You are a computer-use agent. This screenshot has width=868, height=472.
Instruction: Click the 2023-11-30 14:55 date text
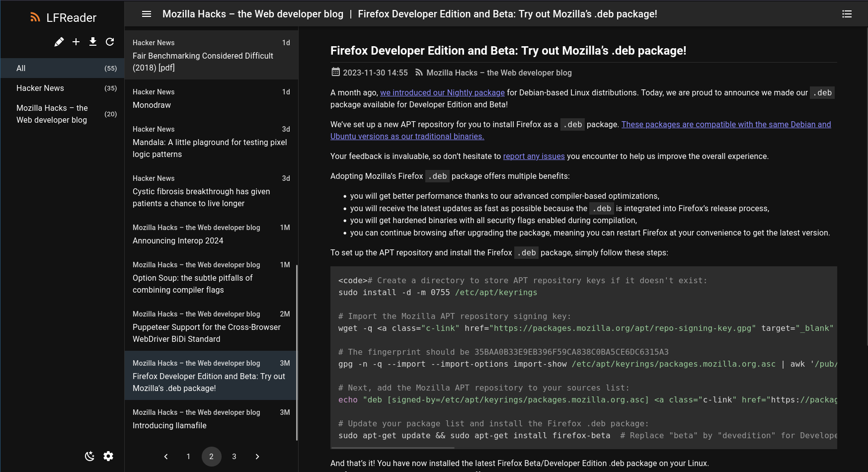pyautogui.click(x=375, y=73)
